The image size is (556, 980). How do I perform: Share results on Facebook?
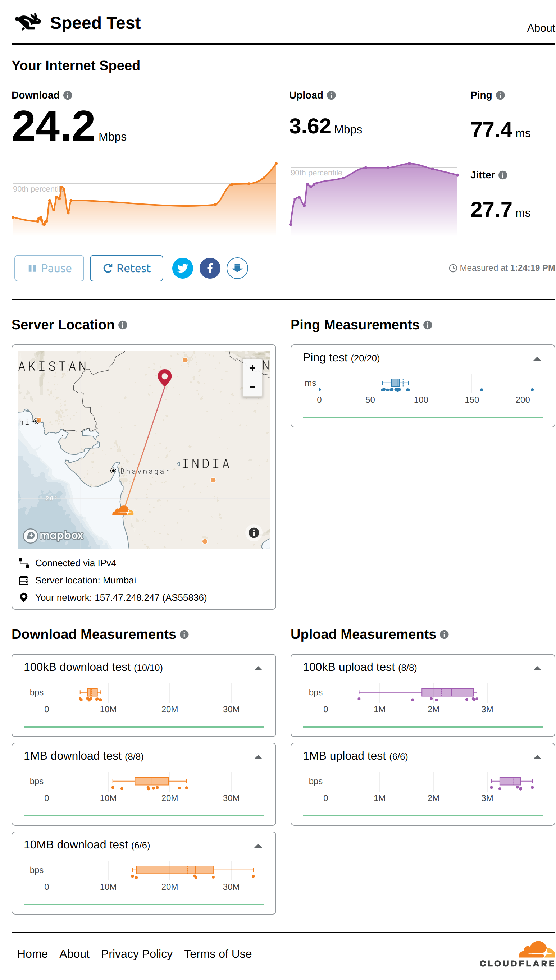[210, 268]
